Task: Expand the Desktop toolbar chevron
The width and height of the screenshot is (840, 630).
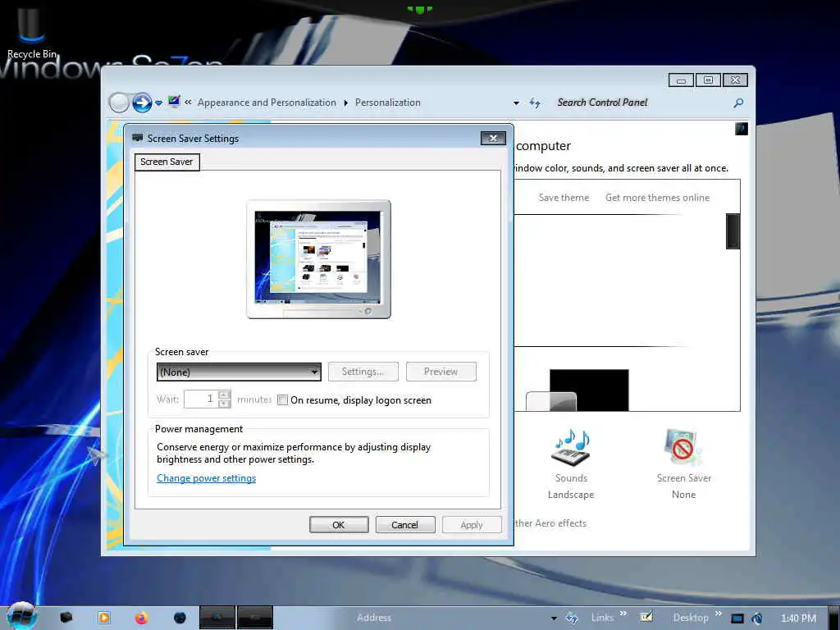Action: point(718,614)
